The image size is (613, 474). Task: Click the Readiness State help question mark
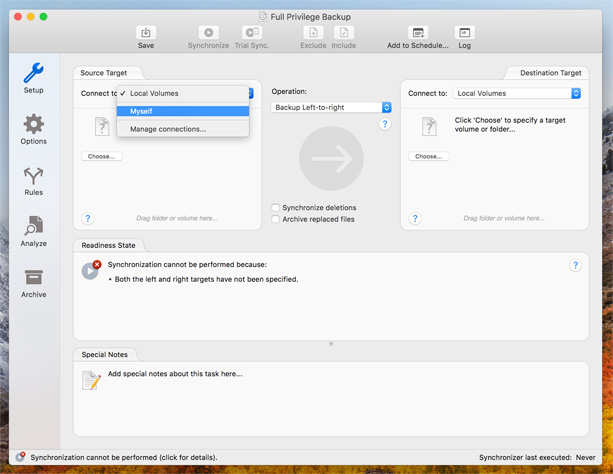[x=575, y=265]
